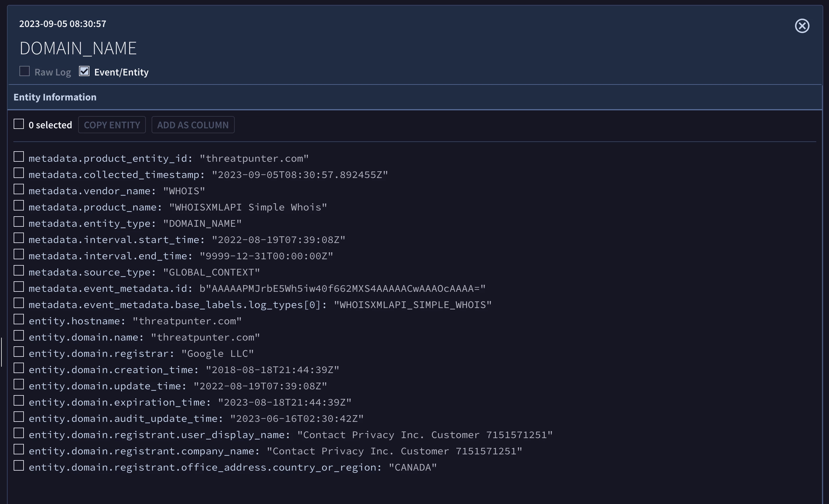Check the metadata.entity_type checkbox

pyautogui.click(x=19, y=222)
